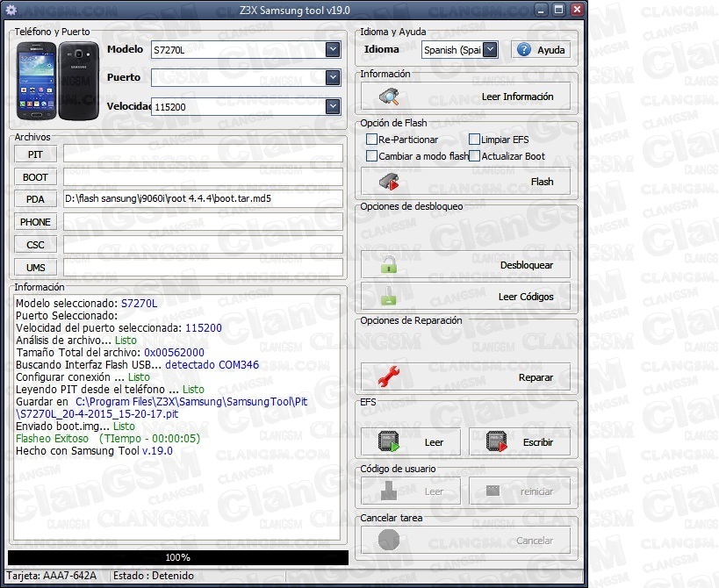Click the reiniciar label
Screen dimensions: 719x588
pyautogui.click(x=536, y=491)
